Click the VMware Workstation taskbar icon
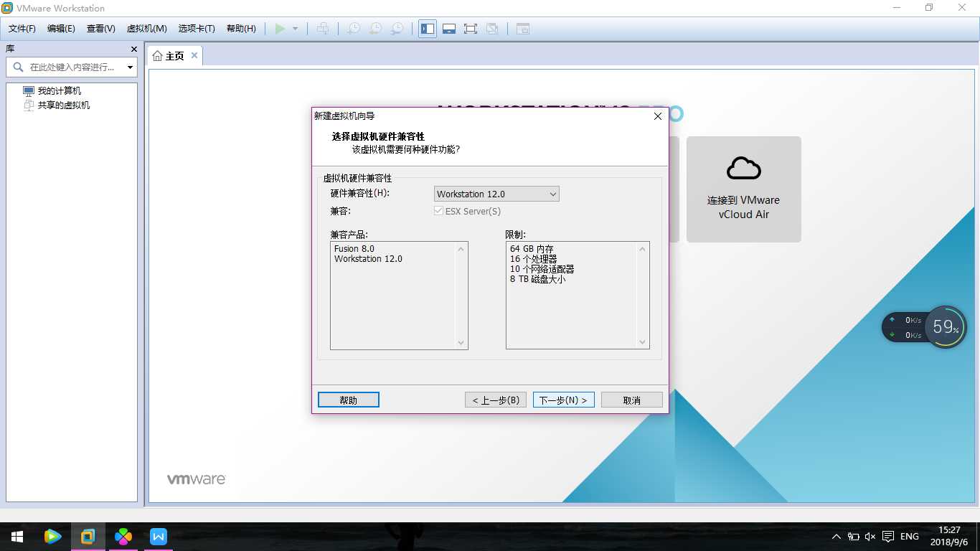Image resolution: width=980 pixels, height=551 pixels. (x=88, y=537)
